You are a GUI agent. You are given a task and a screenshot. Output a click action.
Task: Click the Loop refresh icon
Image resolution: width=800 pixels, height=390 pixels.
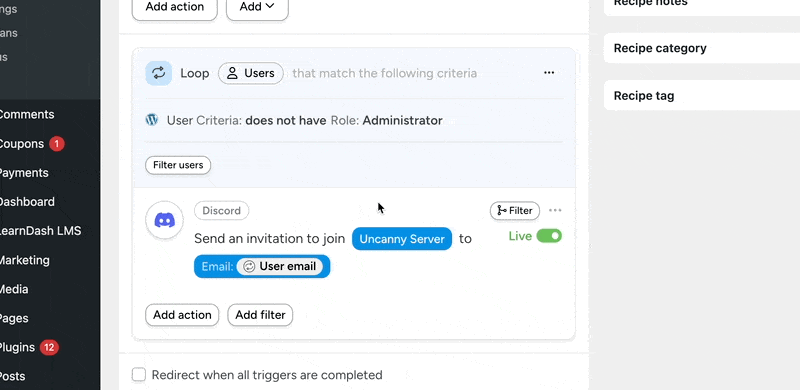(158, 73)
